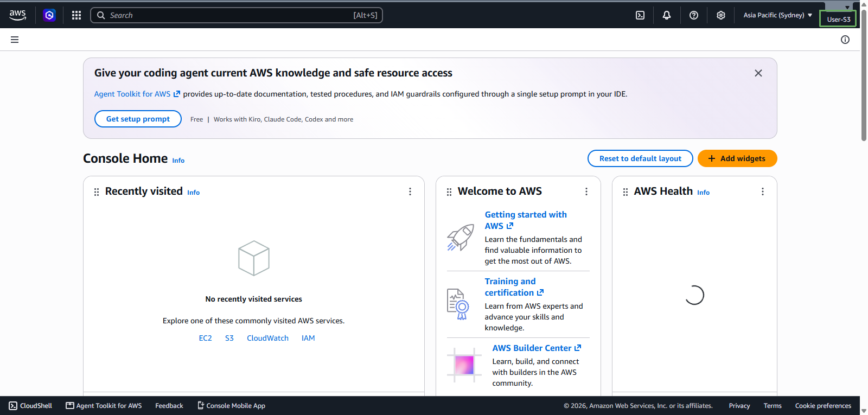Viewport: 868px width, 415px height.
Task: Open the User-S3 account menu
Action: 838,19
